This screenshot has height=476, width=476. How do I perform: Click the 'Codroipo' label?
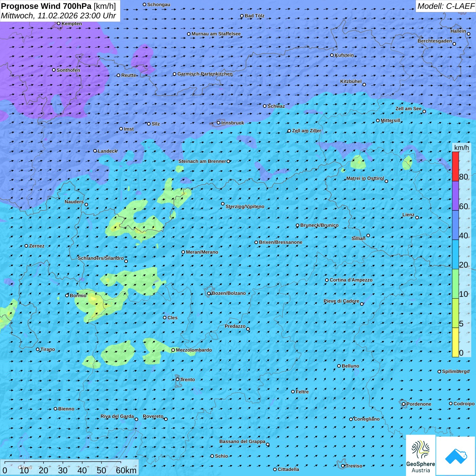(x=464, y=404)
